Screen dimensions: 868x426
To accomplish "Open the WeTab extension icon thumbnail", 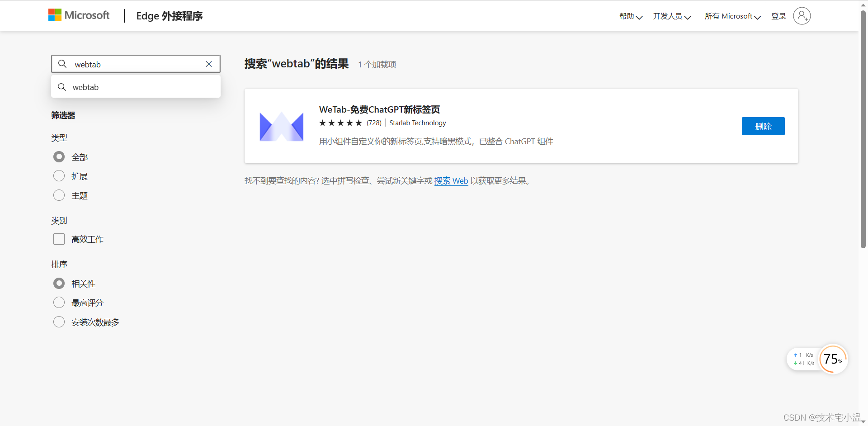I will (x=281, y=126).
